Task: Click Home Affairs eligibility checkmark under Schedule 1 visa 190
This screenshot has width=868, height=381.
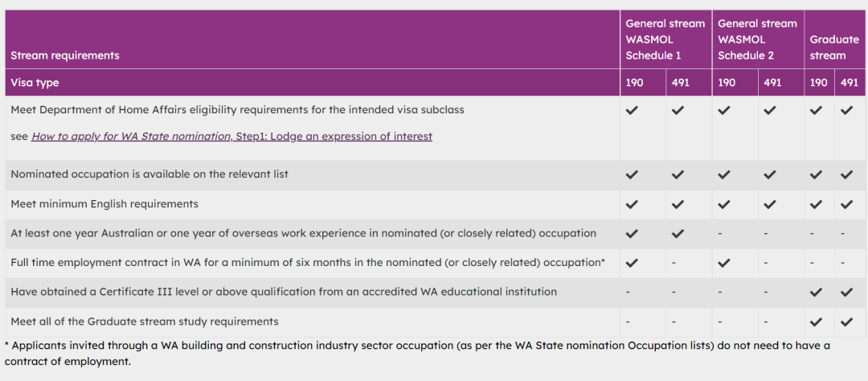Action: coord(632,111)
